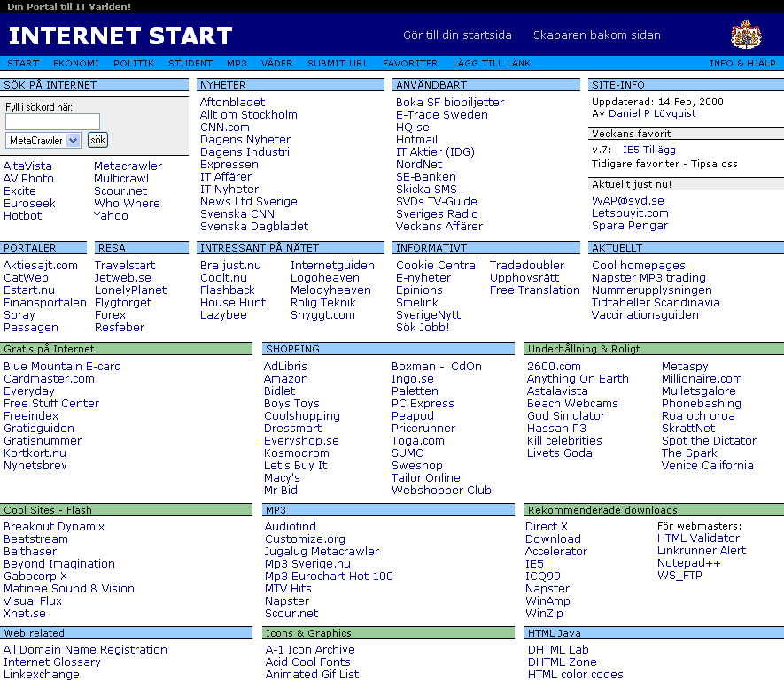Click the search keyword input field

[52, 121]
